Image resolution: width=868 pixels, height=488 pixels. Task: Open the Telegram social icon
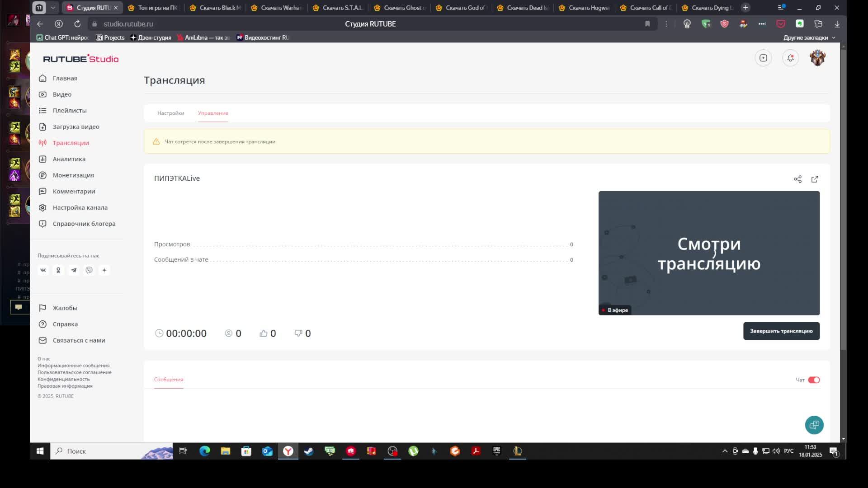click(74, 270)
